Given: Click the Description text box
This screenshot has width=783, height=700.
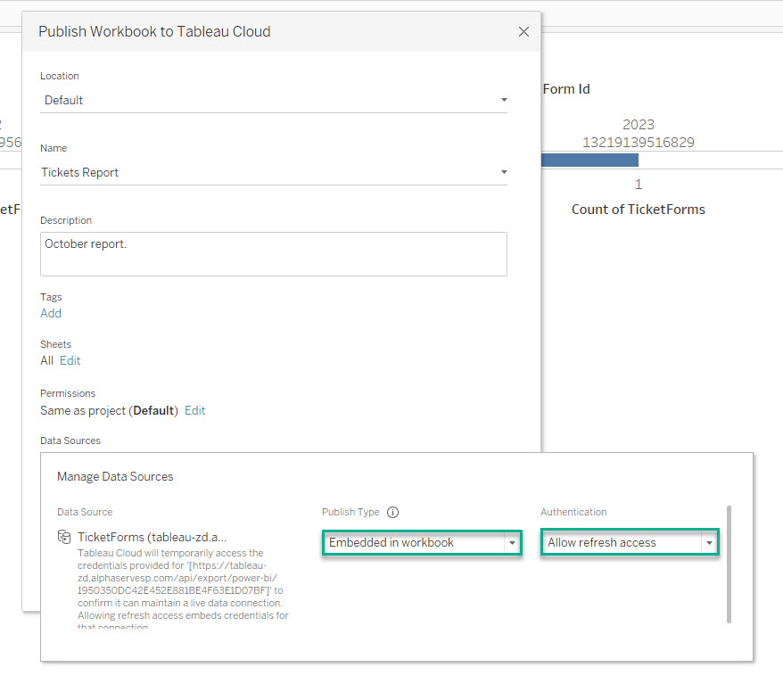Looking at the screenshot, I should [x=274, y=254].
